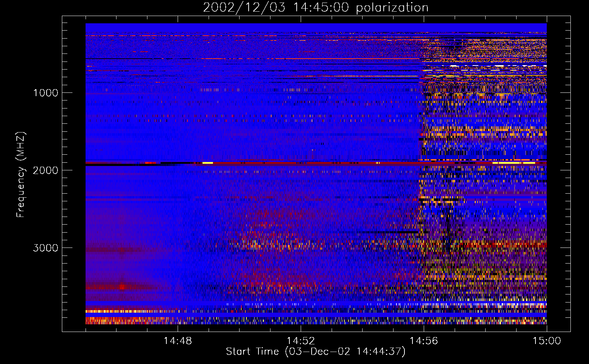Screen dimensions: 589x364
Task: Click the 3000 frequency tick label
Action: (46, 248)
